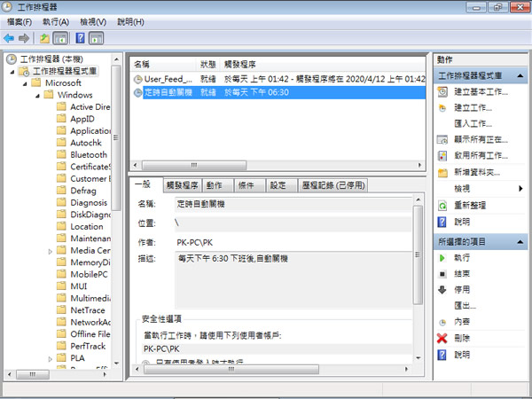This screenshot has height=399, width=532.
Task: Open 檔案(F) menu
Action: click(20, 22)
